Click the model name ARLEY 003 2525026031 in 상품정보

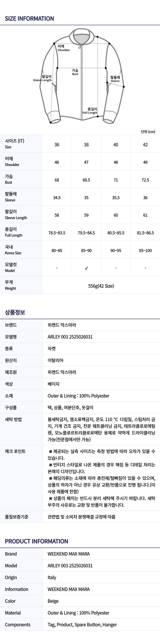(x=70, y=337)
